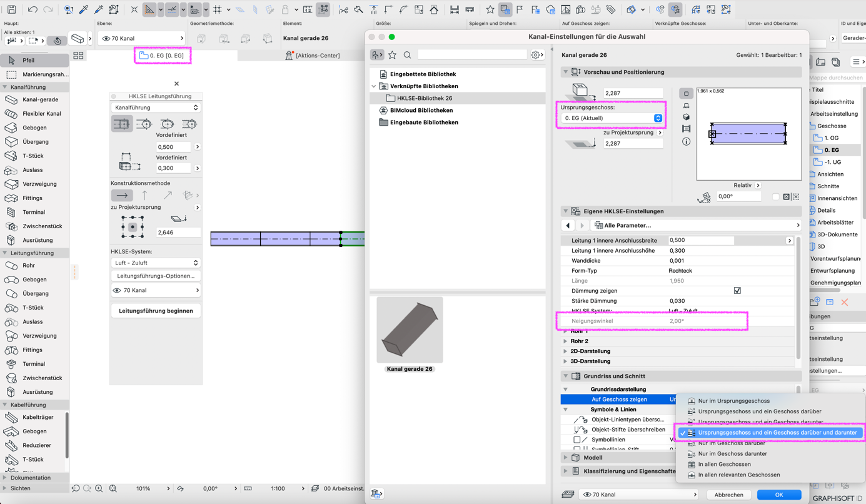
Task: Click Leitungsführung beginnen button
Action: tap(156, 311)
